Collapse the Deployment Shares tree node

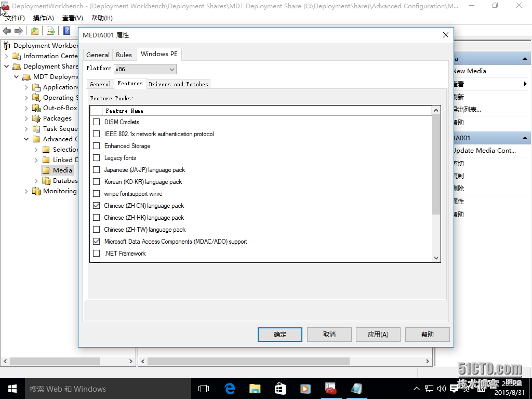coord(6,66)
